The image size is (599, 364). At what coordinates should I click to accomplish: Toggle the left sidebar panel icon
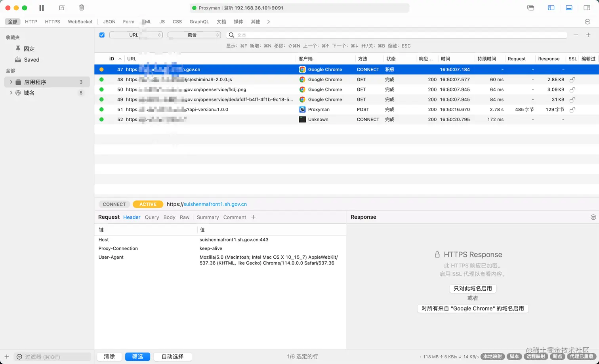pyautogui.click(x=551, y=8)
